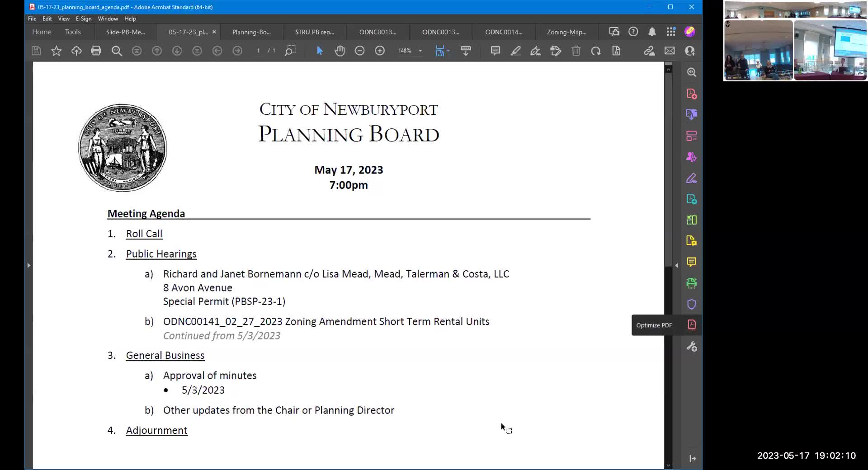Viewport: 868px width, 470px height.
Task: Open Comment tool in right sidebar
Action: tap(692, 262)
